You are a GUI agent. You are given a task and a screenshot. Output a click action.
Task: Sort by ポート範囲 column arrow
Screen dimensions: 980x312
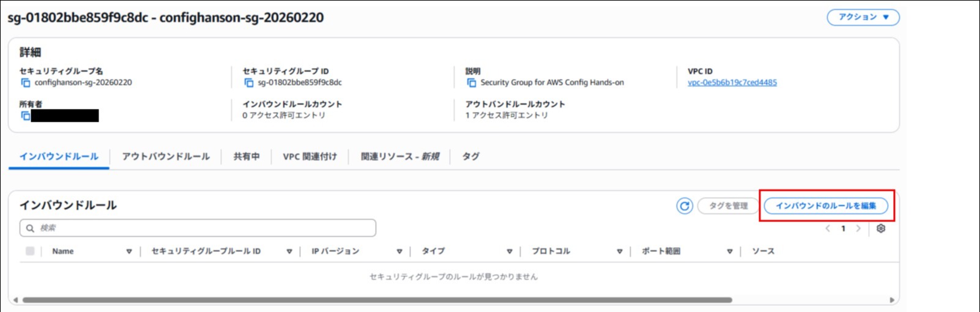tap(730, 251)
